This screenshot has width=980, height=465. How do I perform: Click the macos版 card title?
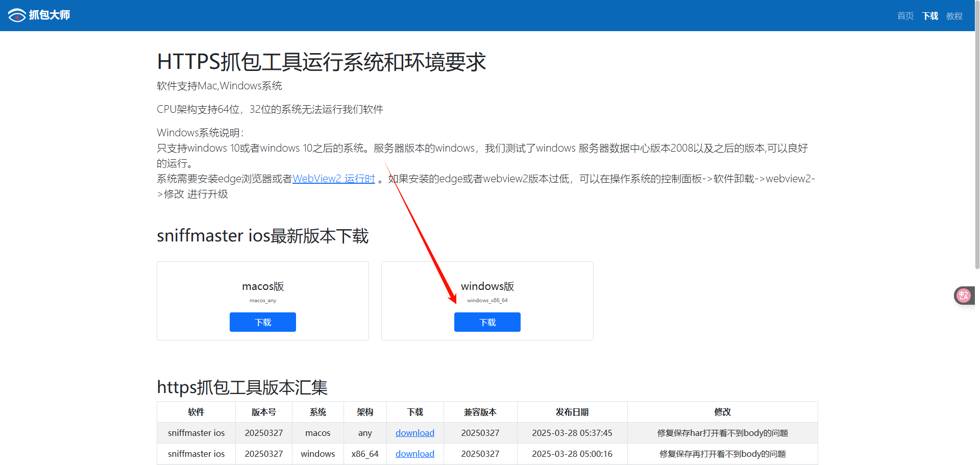263,286
